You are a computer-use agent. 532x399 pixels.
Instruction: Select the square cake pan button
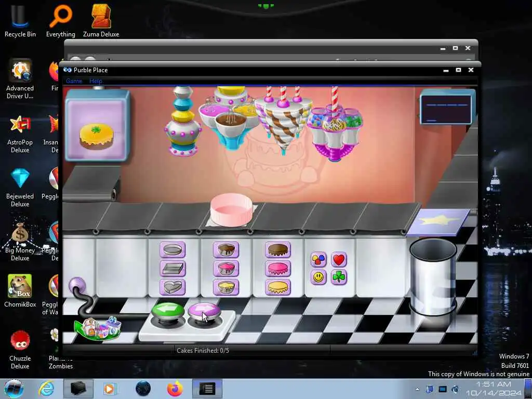pos(172,269)
